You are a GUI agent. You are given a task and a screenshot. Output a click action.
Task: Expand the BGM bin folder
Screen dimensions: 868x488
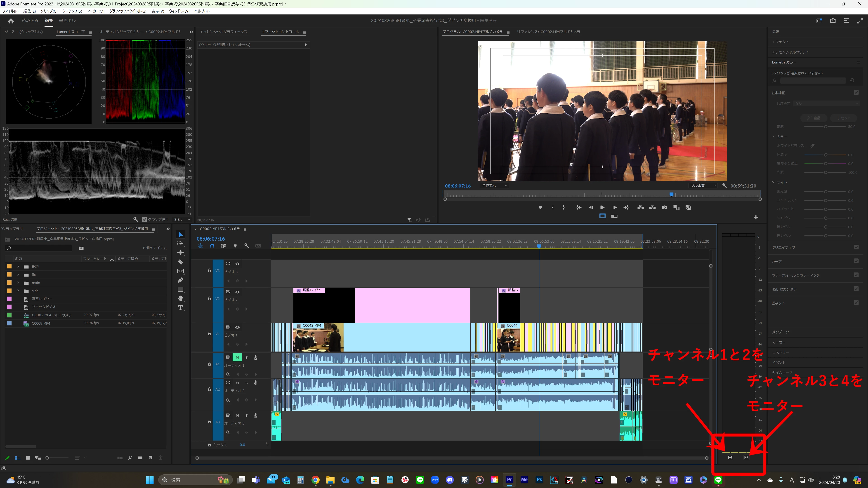tap(18, 266)
